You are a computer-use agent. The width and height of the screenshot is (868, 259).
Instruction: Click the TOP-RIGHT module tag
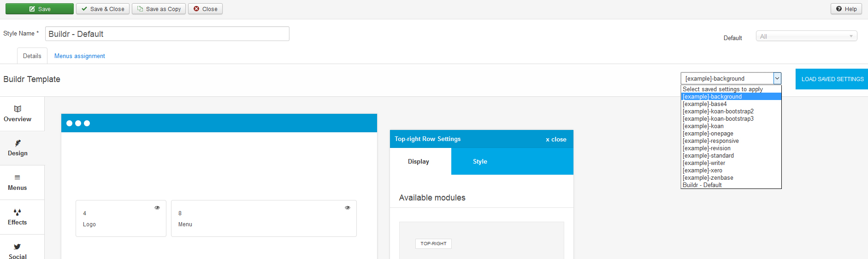tap(433, 244)
